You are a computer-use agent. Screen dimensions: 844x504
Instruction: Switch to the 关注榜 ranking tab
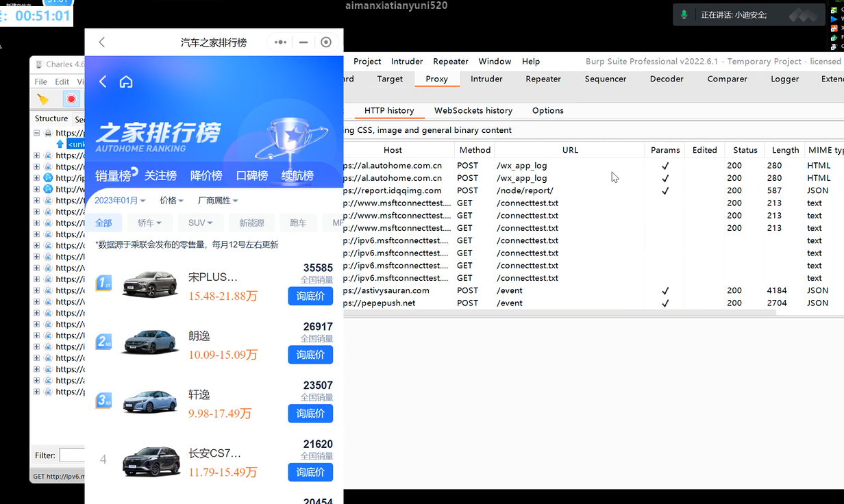tap(161, 176)
